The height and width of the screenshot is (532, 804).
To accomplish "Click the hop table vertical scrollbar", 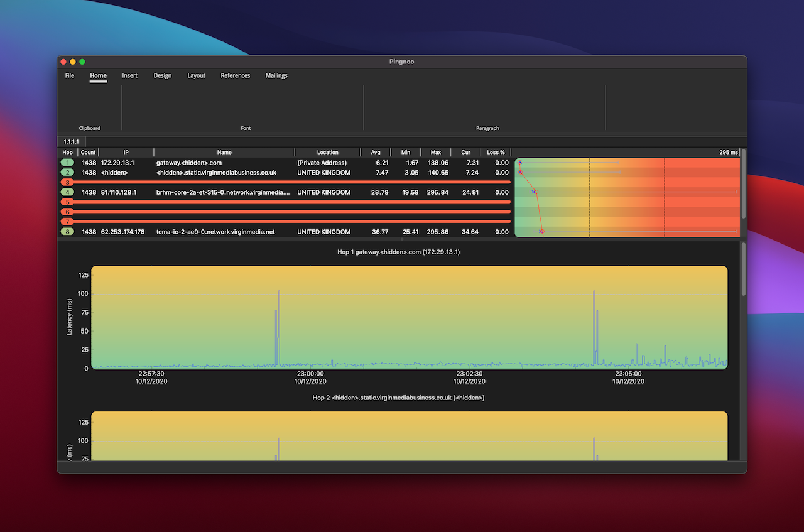I will click(744, 183).
